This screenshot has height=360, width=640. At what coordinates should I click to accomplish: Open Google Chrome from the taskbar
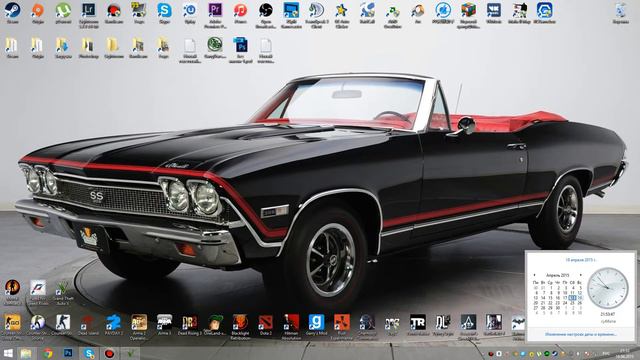(48, 353)
